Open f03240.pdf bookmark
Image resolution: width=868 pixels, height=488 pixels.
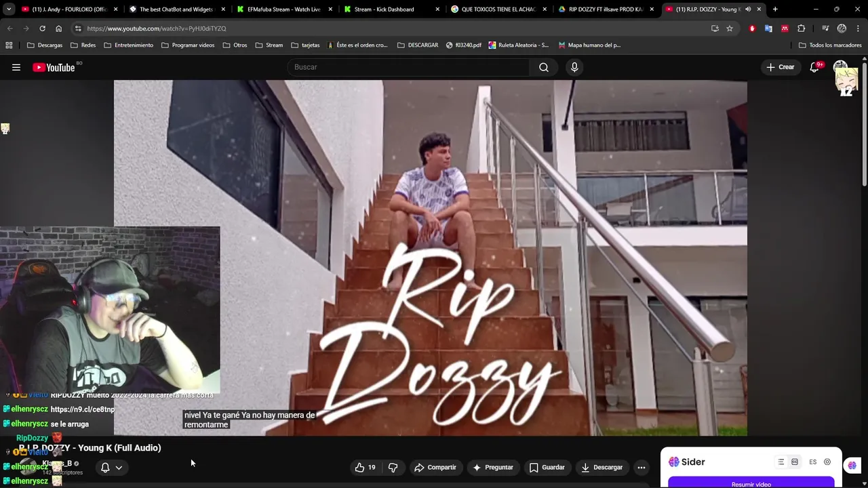[x=464, y=45]
